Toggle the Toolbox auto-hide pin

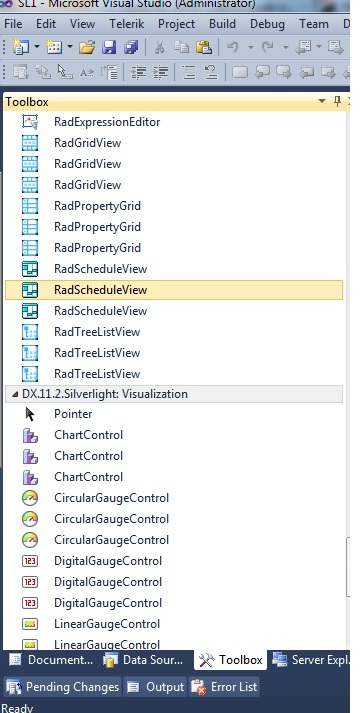(x=338, y=101)
